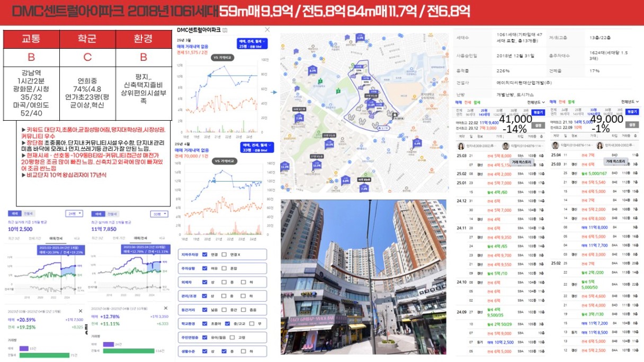Open 거래 히스토리 in the right transaction table

(x=615, y=162)
